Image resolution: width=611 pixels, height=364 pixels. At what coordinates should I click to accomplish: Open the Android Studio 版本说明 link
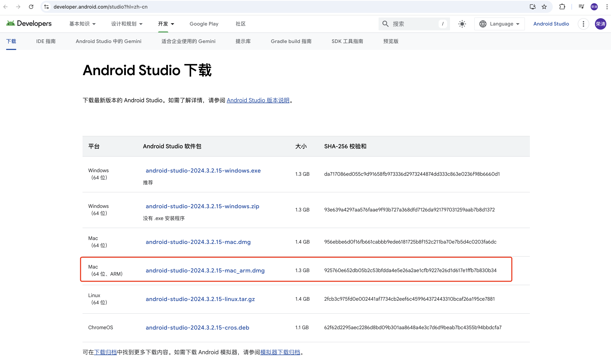coord(258,100)
